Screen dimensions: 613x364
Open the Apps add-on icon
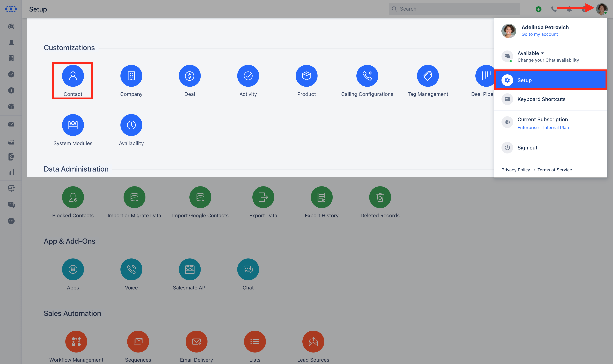click(73, 269)
